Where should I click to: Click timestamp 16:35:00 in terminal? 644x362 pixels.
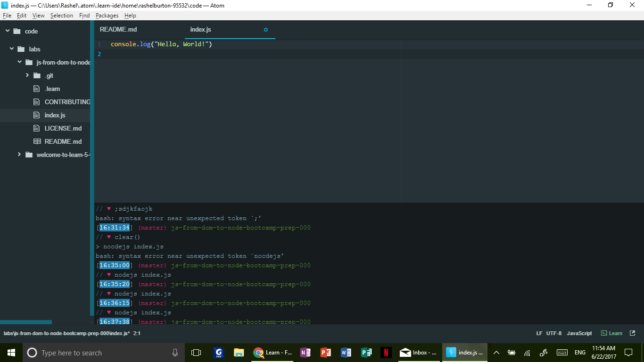click(115, 265)
